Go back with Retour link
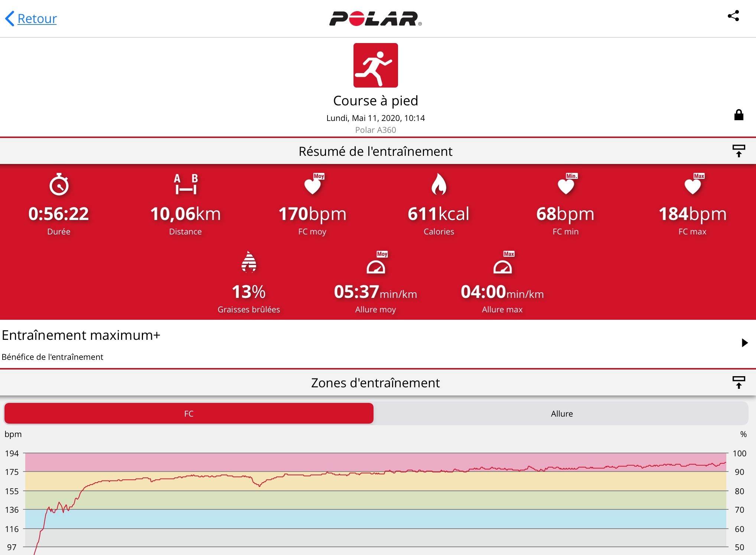 coord(37,19)
